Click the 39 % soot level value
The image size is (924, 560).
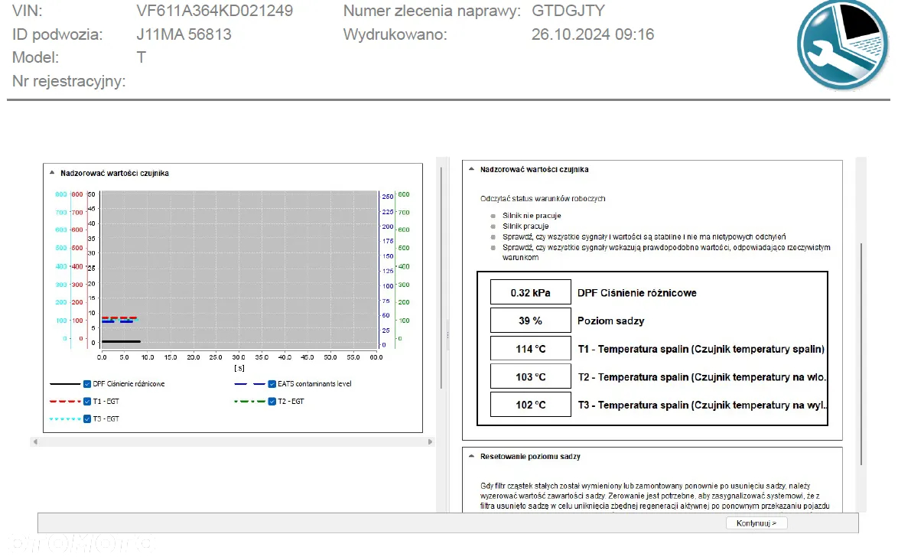pos(531,321)
